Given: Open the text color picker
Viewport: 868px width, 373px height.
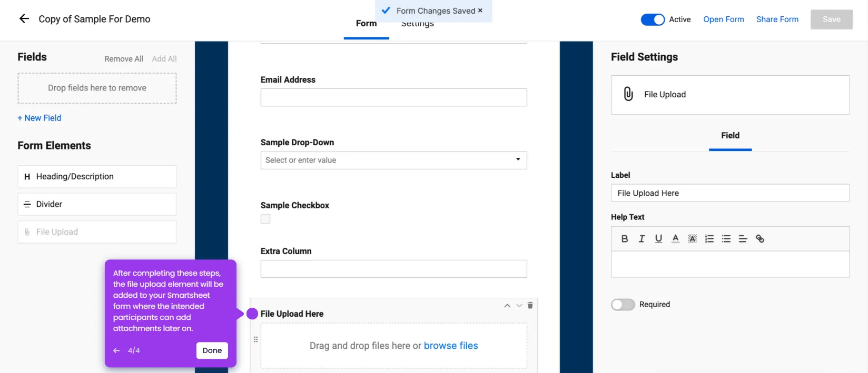Looking at the screenshot, I should pyautogui.click(x=675, y=239).
